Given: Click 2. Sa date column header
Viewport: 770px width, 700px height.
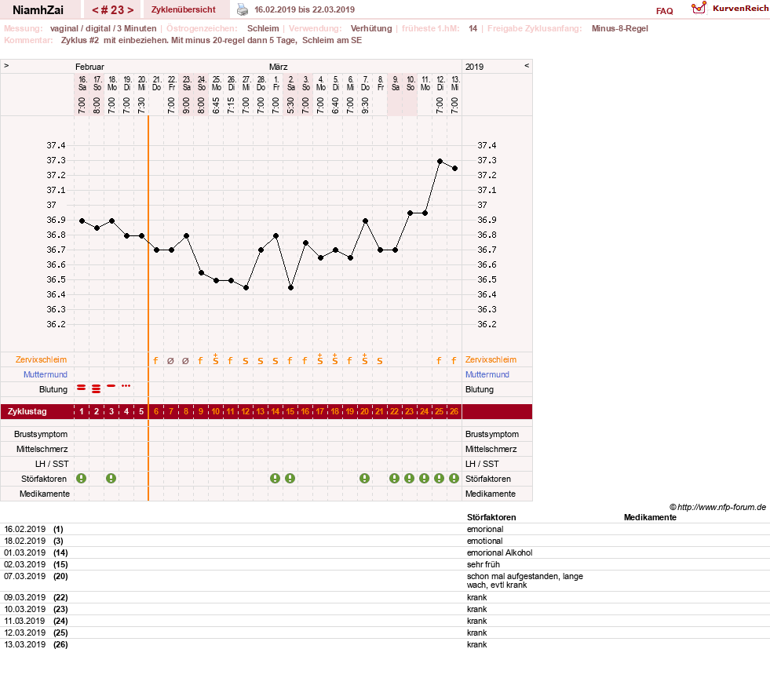Looking at the screenshot, I should click(x=290, y=83).
